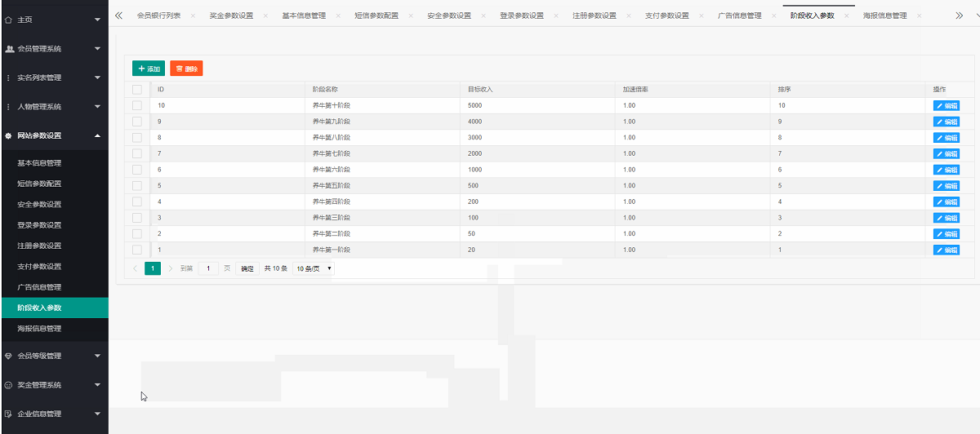Expand the 企业信息管理 sidebar menu
The height and width of the screenshot is (434, 980).
pos(54,414)
